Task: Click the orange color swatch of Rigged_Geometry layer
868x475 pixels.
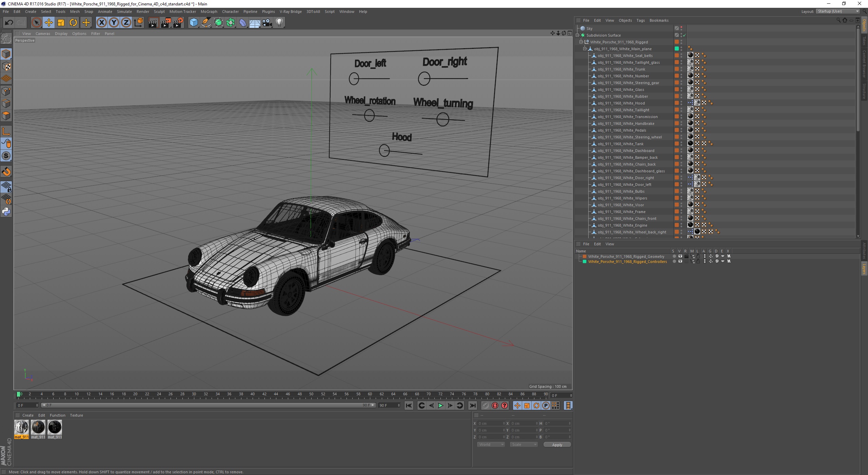Action: (585, 256)
